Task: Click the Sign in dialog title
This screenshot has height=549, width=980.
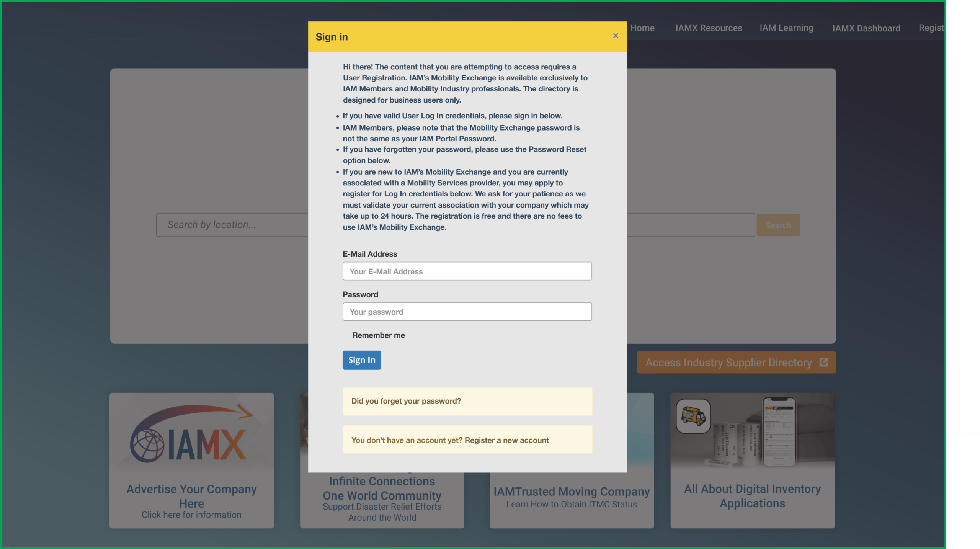Action: tap(332, 37)
